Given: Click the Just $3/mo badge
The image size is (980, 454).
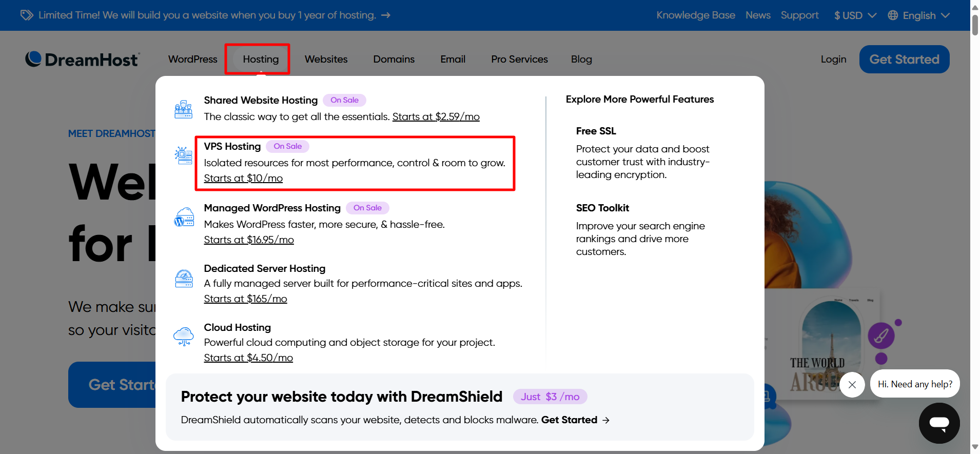Looking at the screenshot, I should click(x=550, y=397).
